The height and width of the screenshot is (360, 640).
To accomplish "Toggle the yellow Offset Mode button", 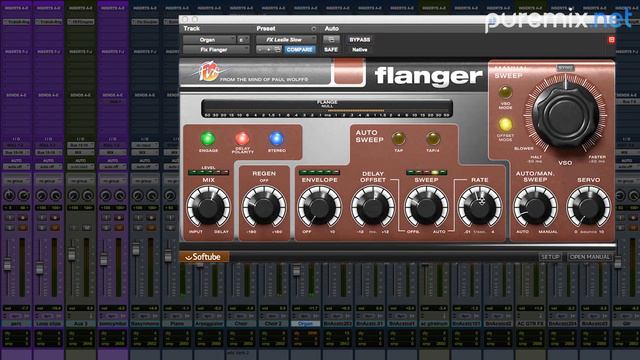I will 505,124.
